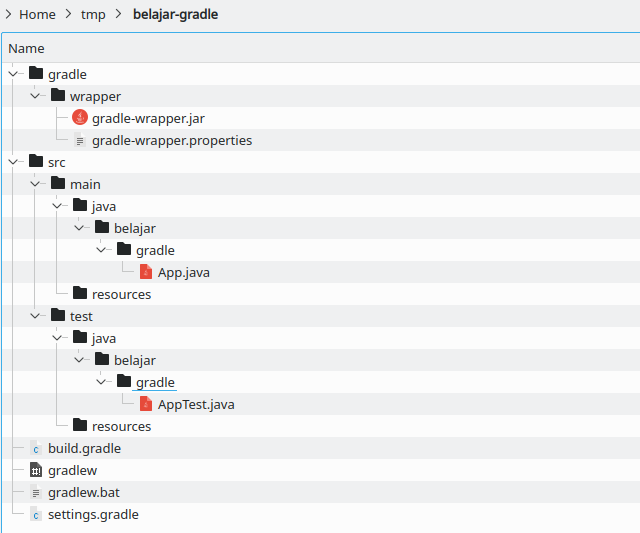This screenshot has height=533, width=640.
Task: Click the gradle-wrapper.jar Java archive icon
Action: click(80, 118)
